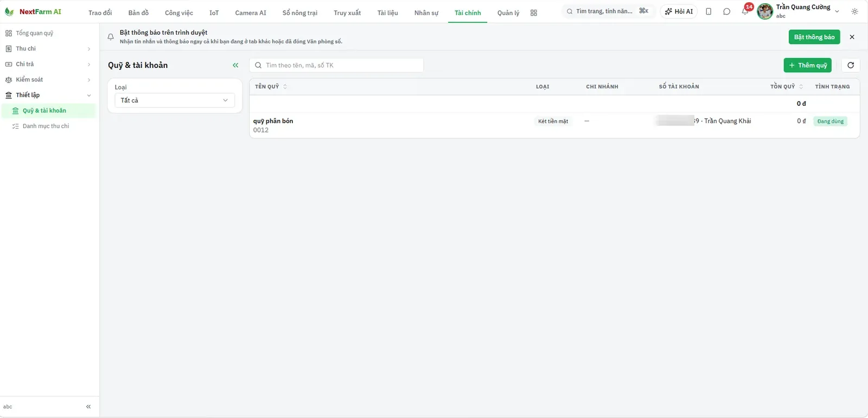This screenshot has width=868, height=418.
Task: Open the Loại dropdown showing Tất cả
Action: (175, 100)
